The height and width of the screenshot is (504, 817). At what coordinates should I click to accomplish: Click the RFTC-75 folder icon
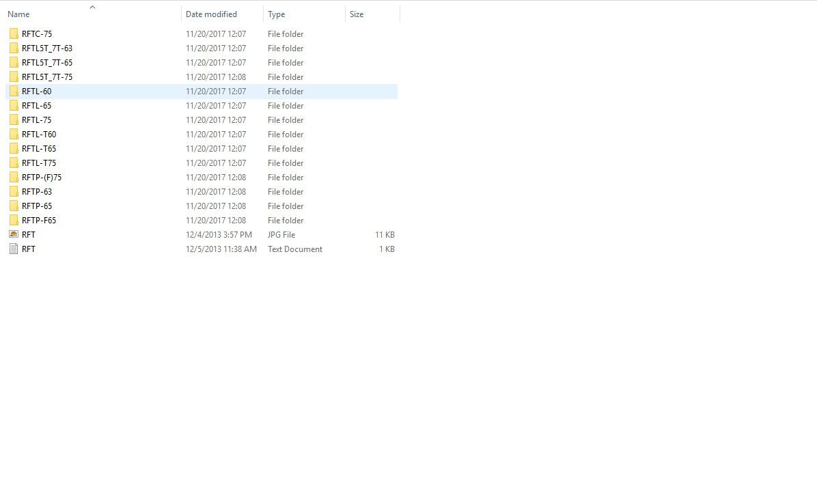[x=14, y=34]
